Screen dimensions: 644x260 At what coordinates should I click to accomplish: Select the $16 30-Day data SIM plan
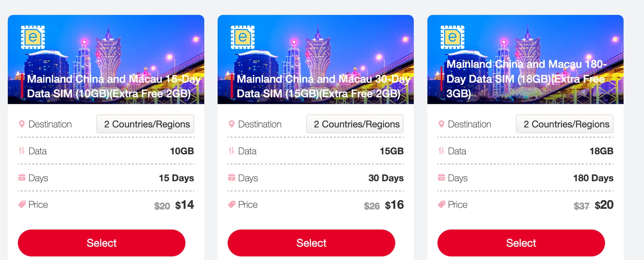[x=311, y=243]
